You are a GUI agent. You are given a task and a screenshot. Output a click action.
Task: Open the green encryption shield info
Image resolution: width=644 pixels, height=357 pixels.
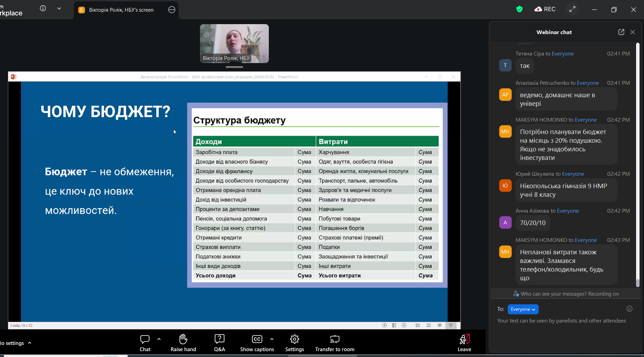click(x=519, y=9)
